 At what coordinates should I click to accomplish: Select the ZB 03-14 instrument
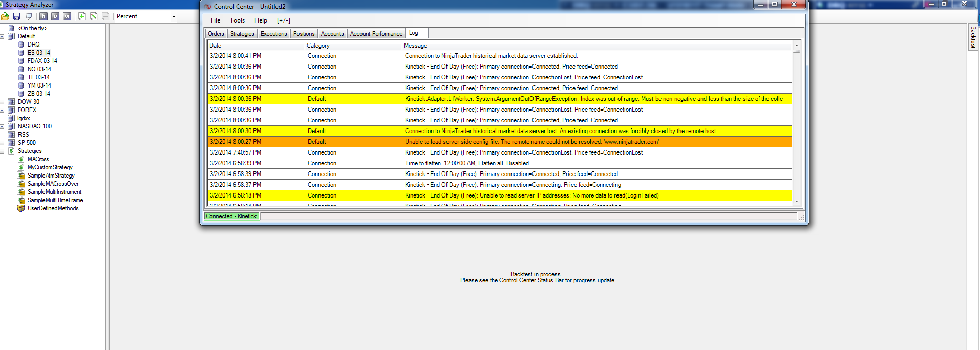(x=39, y=94)
